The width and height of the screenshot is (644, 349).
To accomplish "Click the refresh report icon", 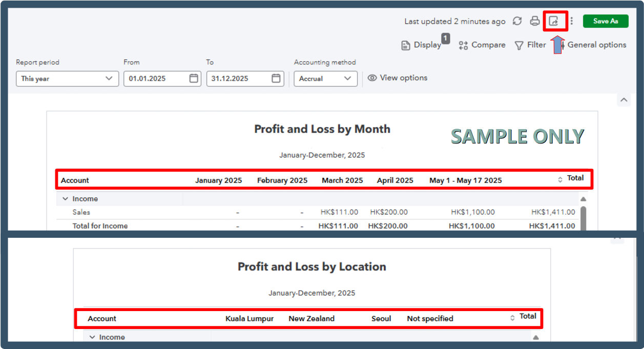I will [x=517, y=21].
